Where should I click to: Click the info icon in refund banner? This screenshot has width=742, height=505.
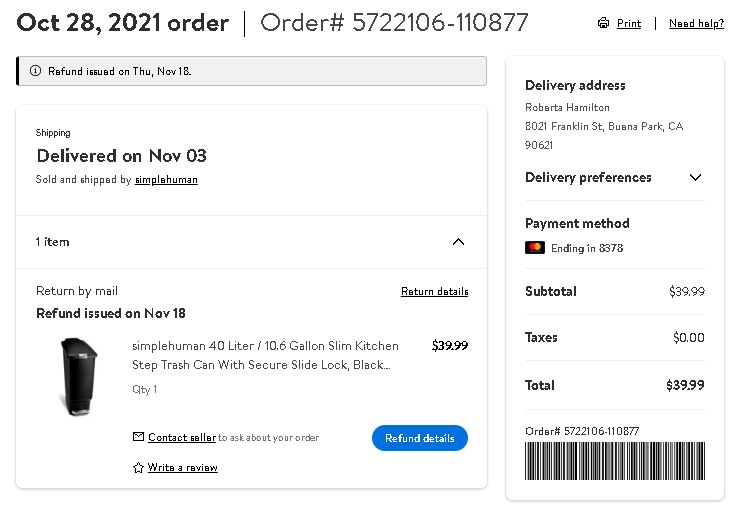pyautogui.click(x=35, y=71)
